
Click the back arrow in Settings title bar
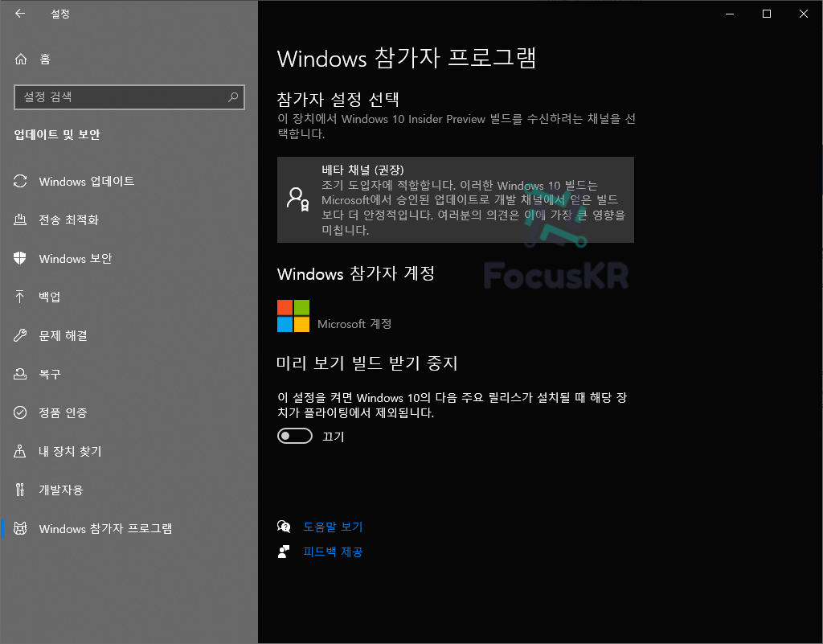click(x=20, y=14)
